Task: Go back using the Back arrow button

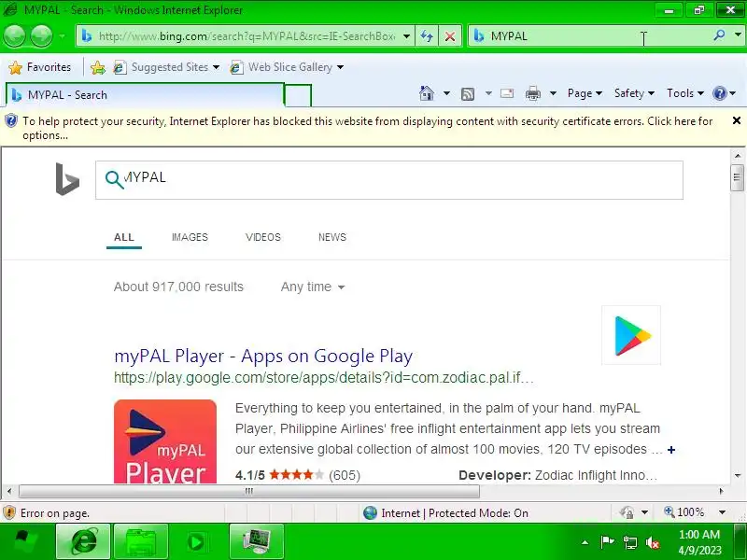Action: pyautogui.click(x=14, y=35)
